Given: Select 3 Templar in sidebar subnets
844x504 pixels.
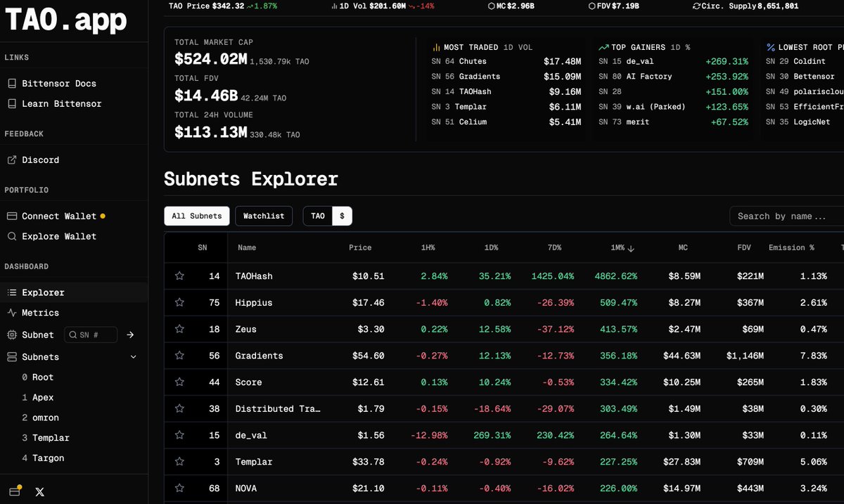Looking at the screenshot, I should tap(46, 438).
